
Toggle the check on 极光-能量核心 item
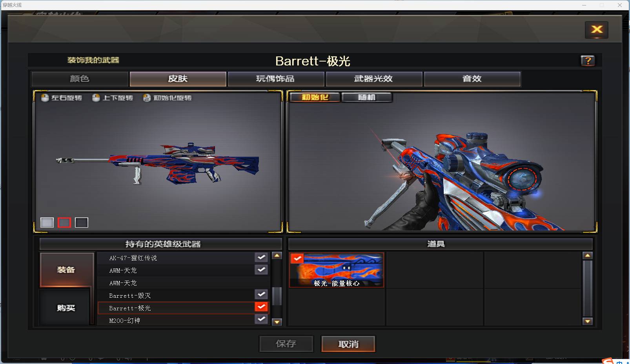pos(297,258)
